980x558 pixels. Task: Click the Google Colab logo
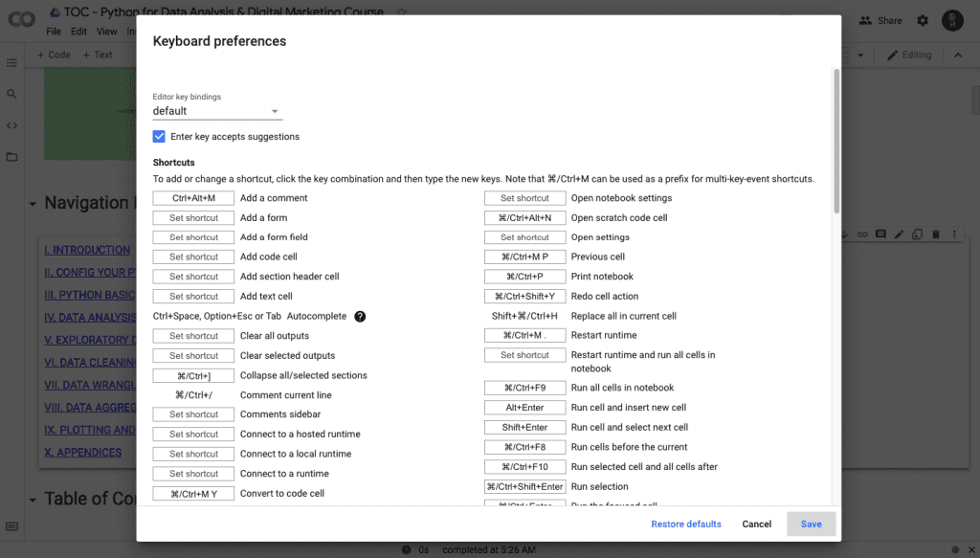21,19
